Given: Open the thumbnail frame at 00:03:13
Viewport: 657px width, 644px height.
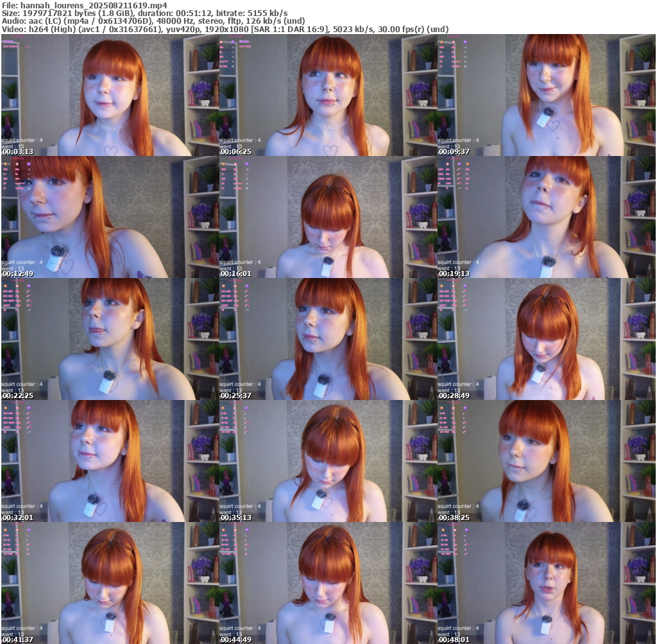Looking at the screenshot, I should pos(110,95).
